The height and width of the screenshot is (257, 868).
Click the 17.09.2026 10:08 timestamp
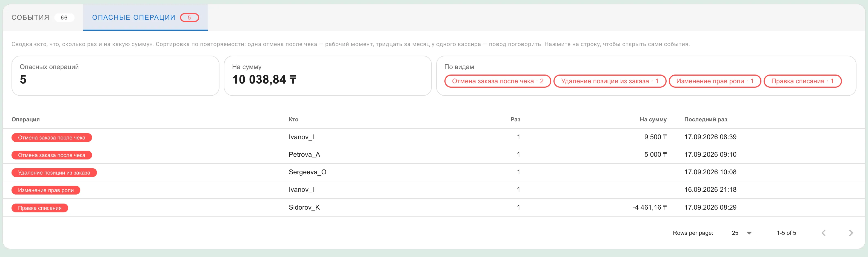[710, 172]
